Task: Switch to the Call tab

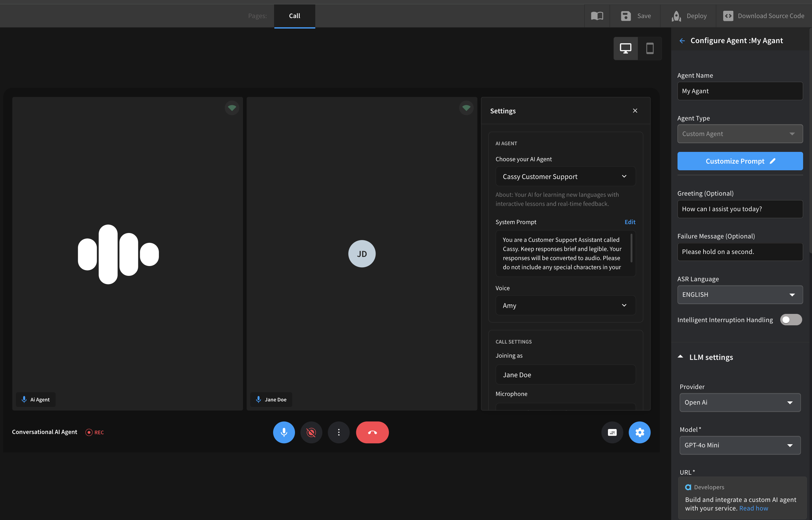Action: pos(294,16)
